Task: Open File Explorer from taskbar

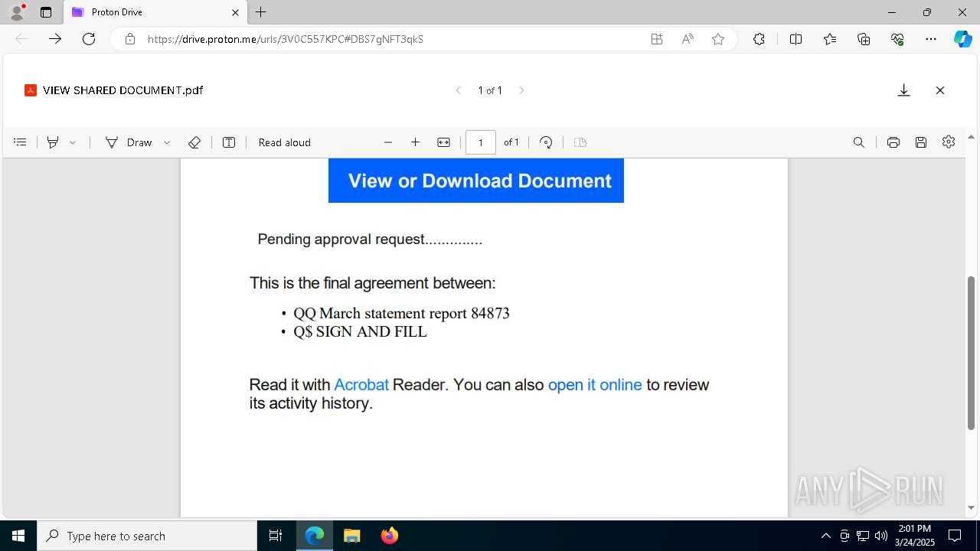Action: point(351,536)
